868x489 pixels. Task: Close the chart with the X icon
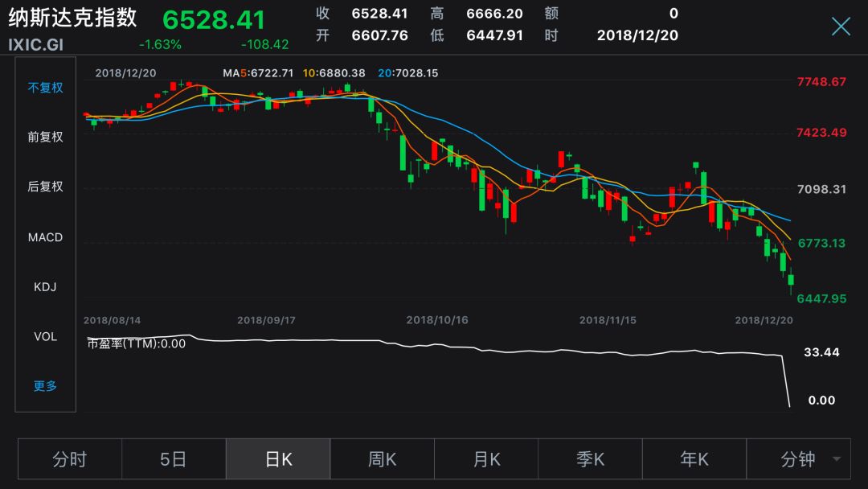tap(841, 26)
